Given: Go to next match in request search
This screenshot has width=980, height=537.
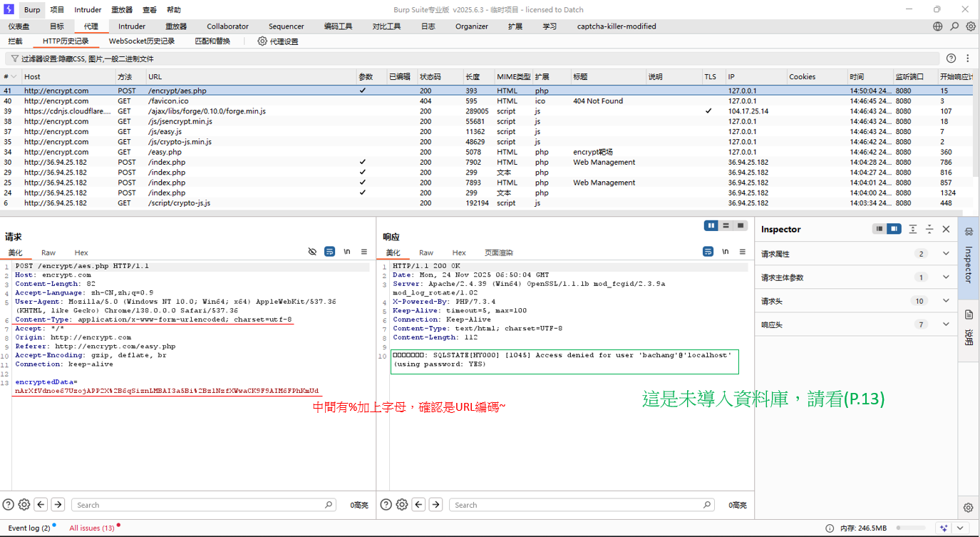Looking at the screenshot, I should pos(58,504).
